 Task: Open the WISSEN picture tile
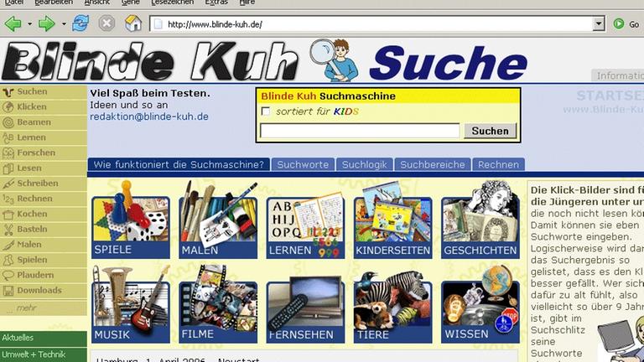pos(480,304)
